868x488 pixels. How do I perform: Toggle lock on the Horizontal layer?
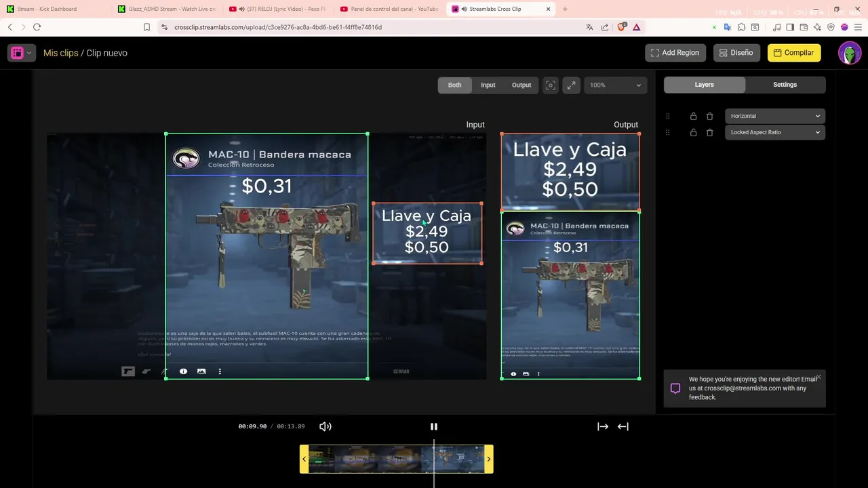click(x=693, y=116)
